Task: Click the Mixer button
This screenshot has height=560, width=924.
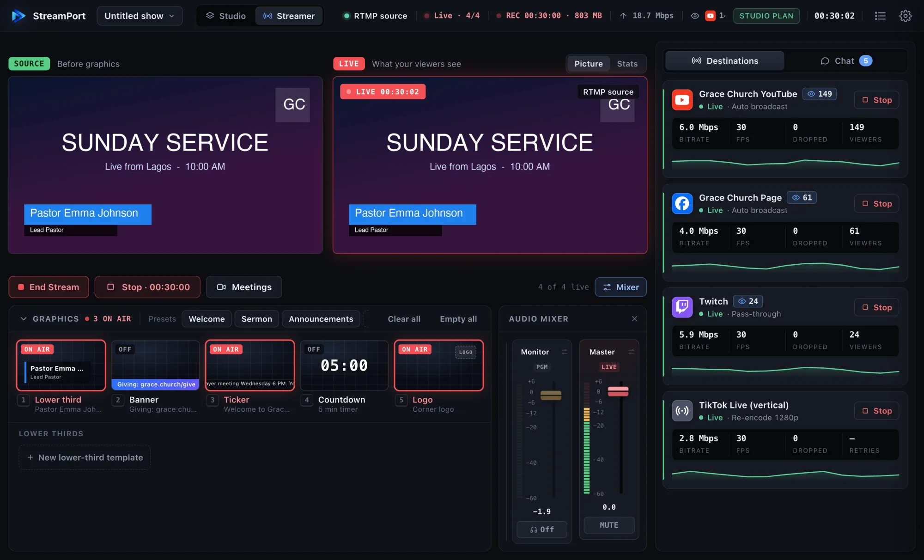Action: [x=620, y=287]
